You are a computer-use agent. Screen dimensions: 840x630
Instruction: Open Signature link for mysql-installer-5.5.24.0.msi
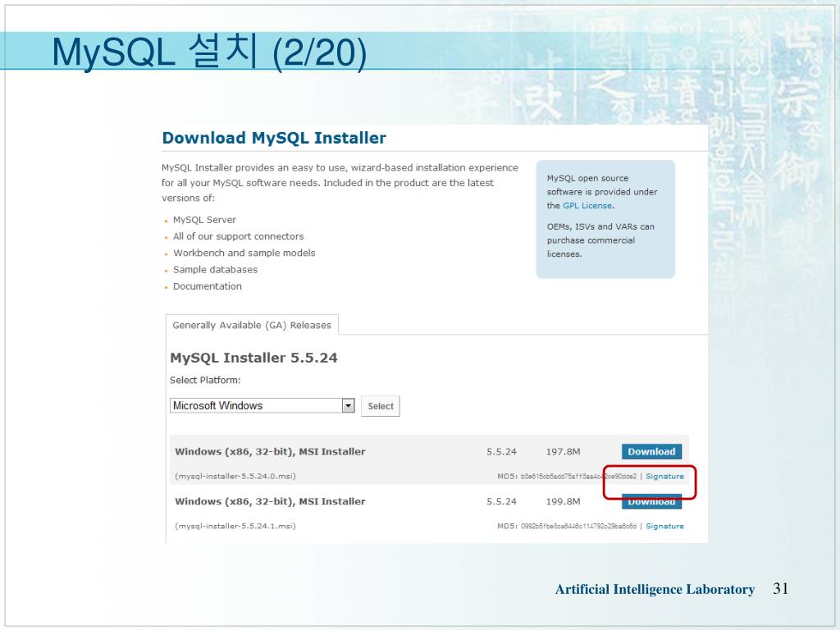(x=664, y=477)
